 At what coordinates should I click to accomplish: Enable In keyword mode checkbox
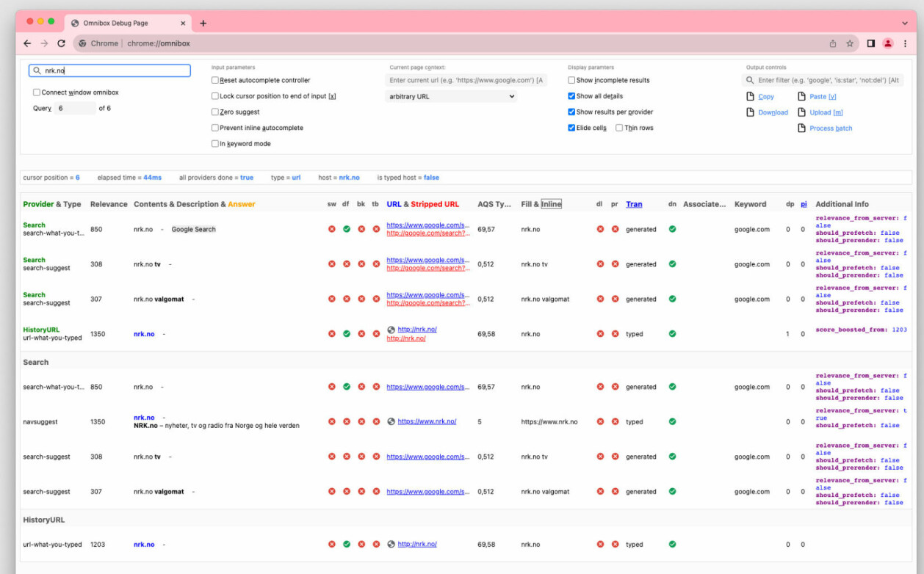point(215,144)
